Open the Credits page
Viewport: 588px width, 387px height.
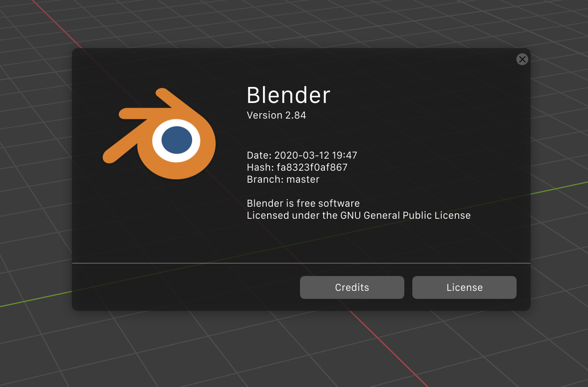click(352, 287)
